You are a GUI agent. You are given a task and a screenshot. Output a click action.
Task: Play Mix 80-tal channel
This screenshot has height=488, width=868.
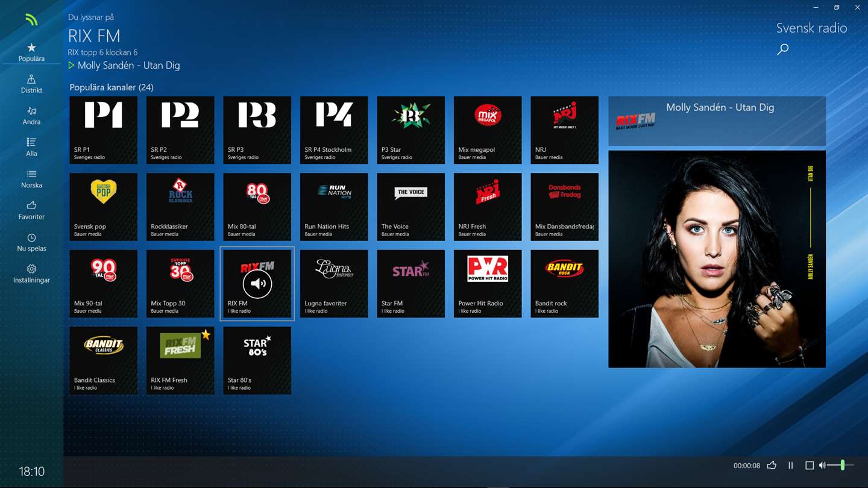[257, 207]
